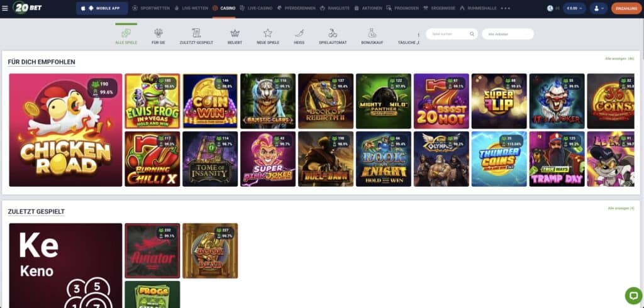Screen dimensions: 644x308
Task: Click the Für Dich Empfohlen heading
Action: pos(42,62)
